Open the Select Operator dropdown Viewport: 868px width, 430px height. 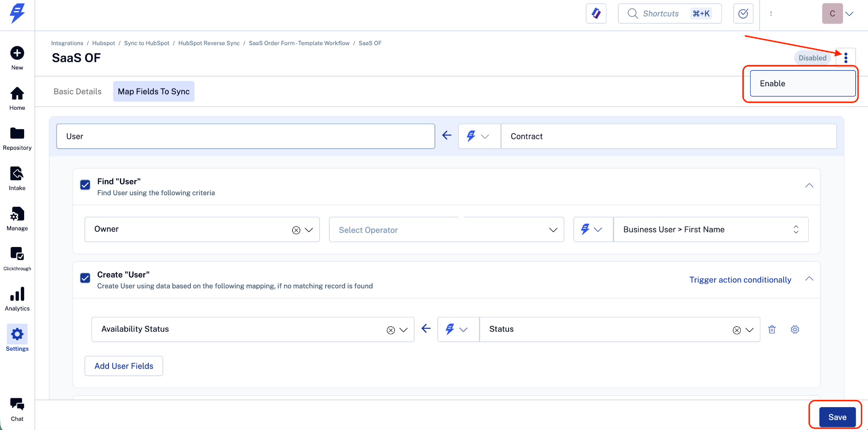coord(446,230)
